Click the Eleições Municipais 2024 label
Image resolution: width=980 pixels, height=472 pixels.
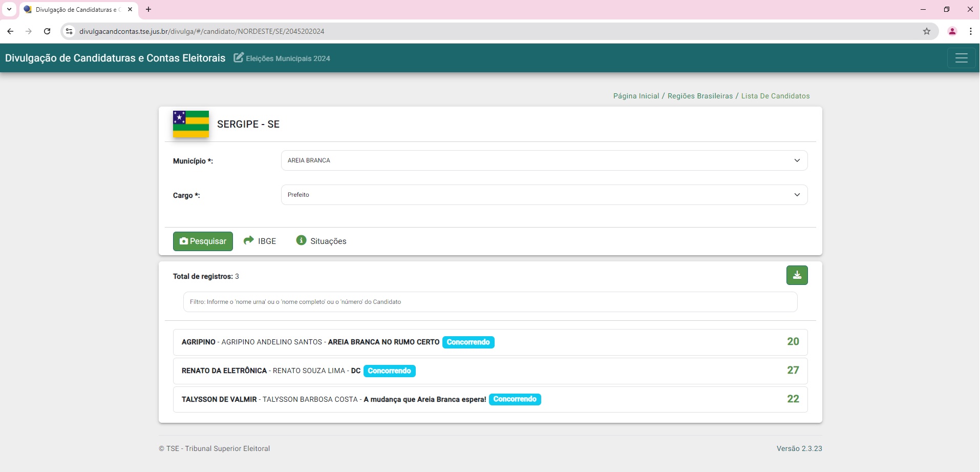[288, 58]
